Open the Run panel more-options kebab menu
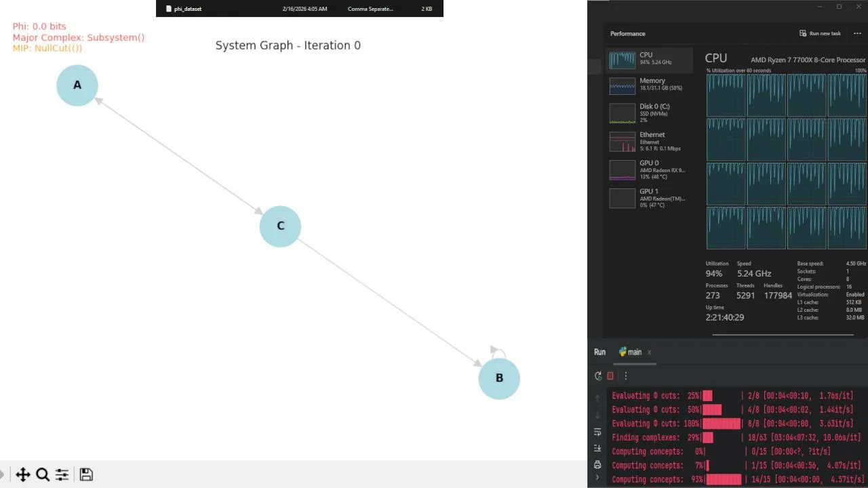The width and height of the screenshot is (868, 488). click(625, 375)
